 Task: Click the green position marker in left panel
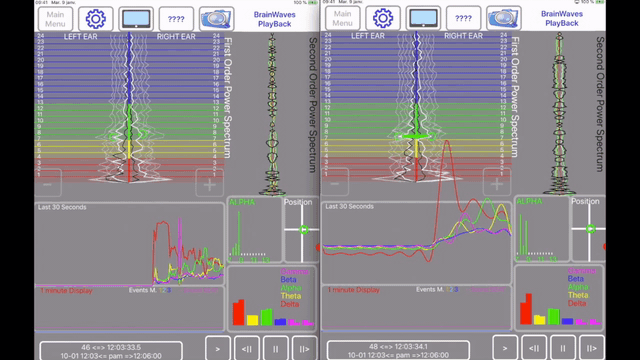(304, 229)
